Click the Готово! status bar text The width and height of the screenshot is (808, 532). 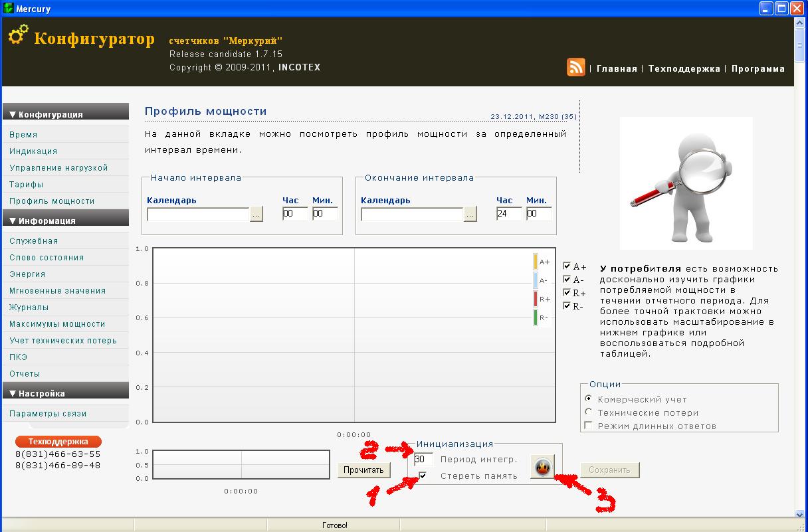[334, 525]
